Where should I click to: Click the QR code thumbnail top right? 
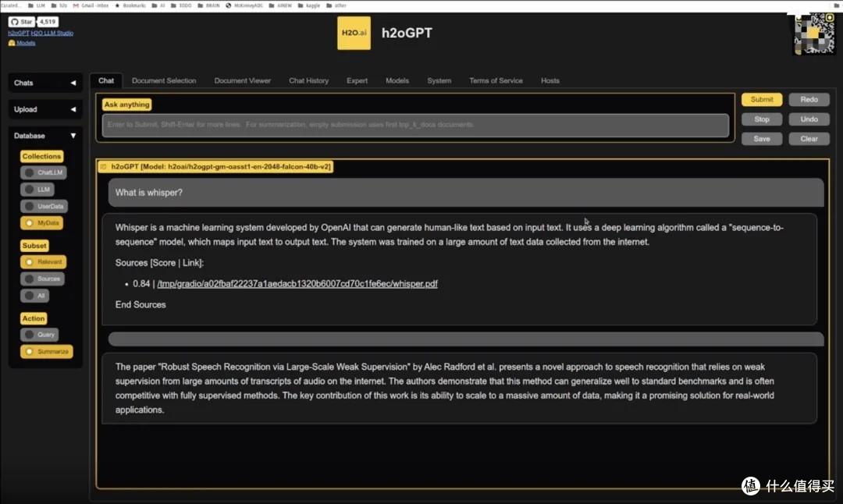pos(813,34)
